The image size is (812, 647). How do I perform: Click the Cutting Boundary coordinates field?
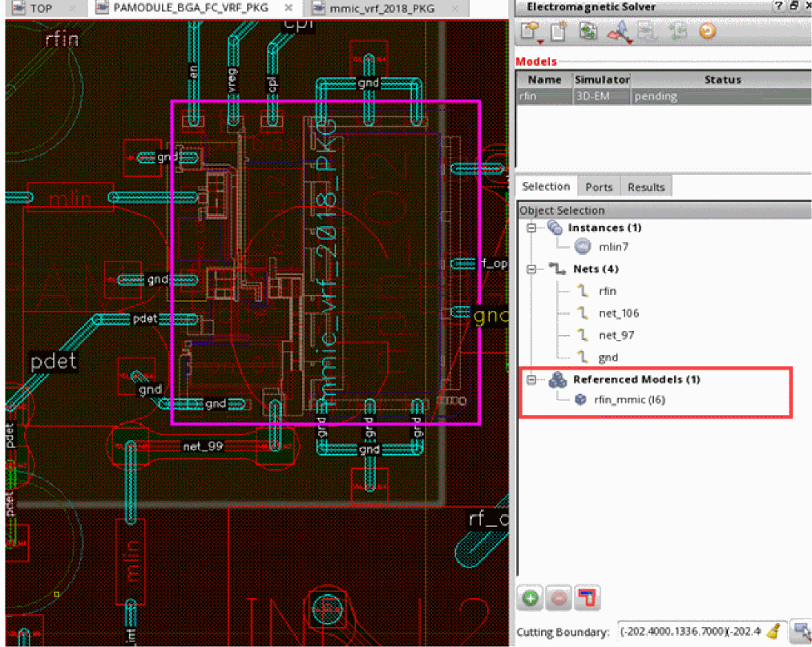tap(689, 631)
